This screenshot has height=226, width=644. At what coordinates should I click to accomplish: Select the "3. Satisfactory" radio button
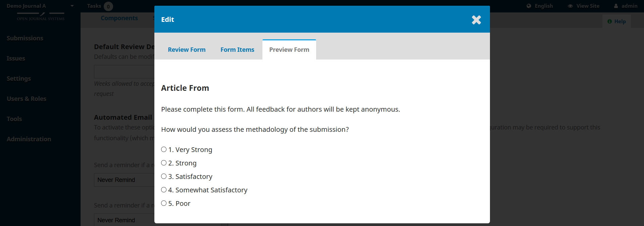tap(164, 176)
